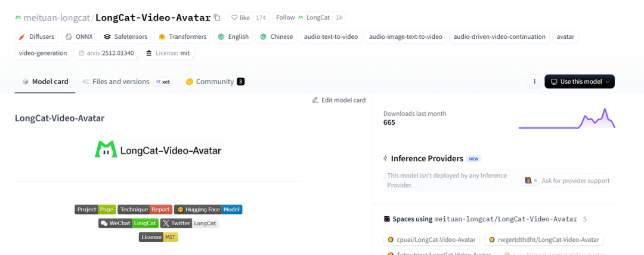644x255 pixels.
Task: Click the Technique Report badge
Action: (145, 210)
